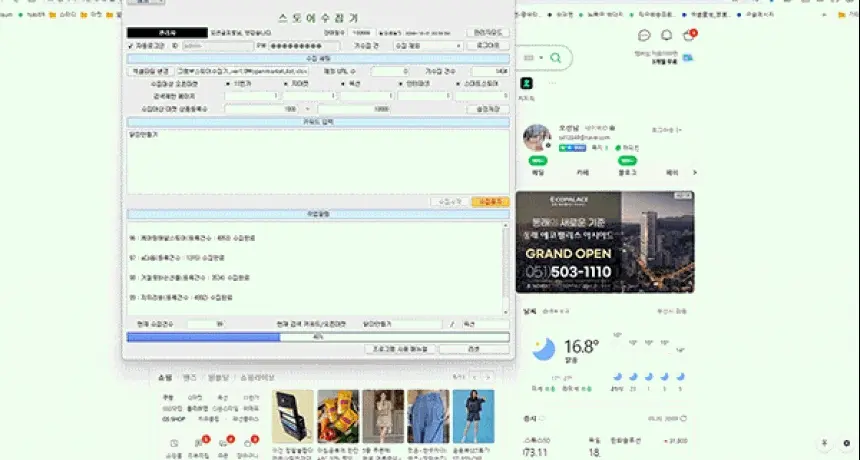Click inside the keyword input text area
Screen dimensions: 860x460
[x=318, y=162]
